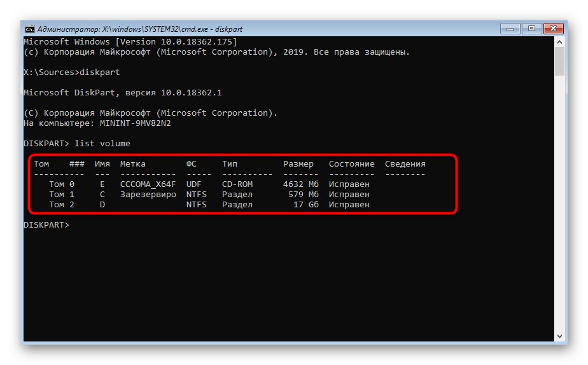Viewport: 588px width, 365px height.
Task: Click the 'Том 0' row label
Action: [62, 184]
